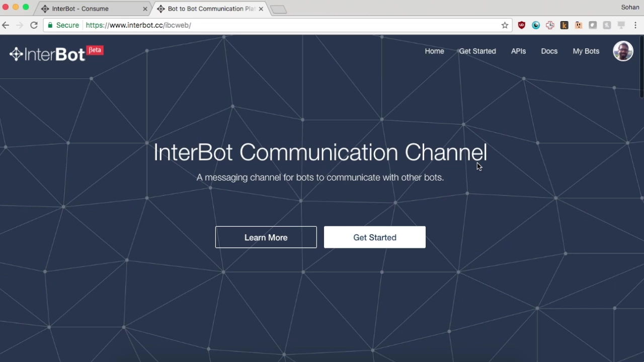This screenshot has width=644, height=362.
Task: Click the gray presentation screen extension
Action: [x=621, y=25]
